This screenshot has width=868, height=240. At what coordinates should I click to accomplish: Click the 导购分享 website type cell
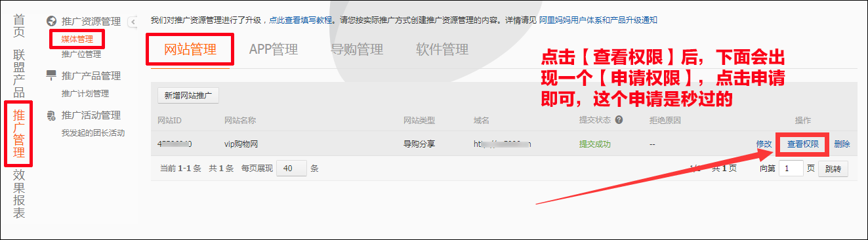point(419,144)
